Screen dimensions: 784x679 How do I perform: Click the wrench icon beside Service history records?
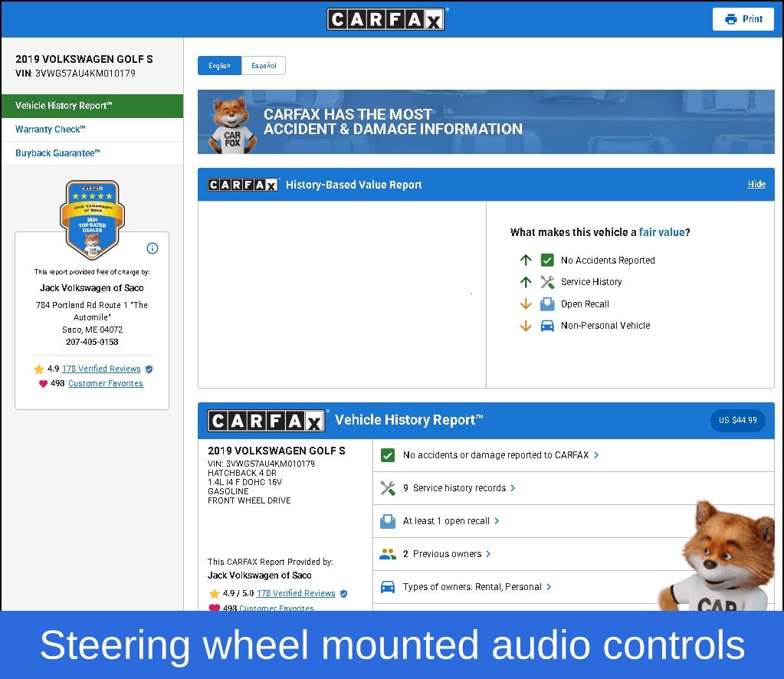pyautogui.click(x=388, y=488)
